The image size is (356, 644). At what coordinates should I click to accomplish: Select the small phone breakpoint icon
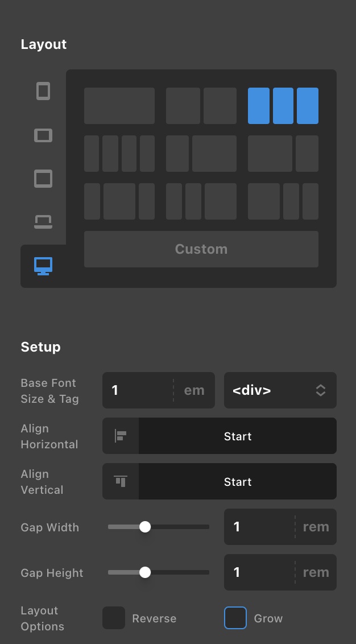(x=43, y=91)
